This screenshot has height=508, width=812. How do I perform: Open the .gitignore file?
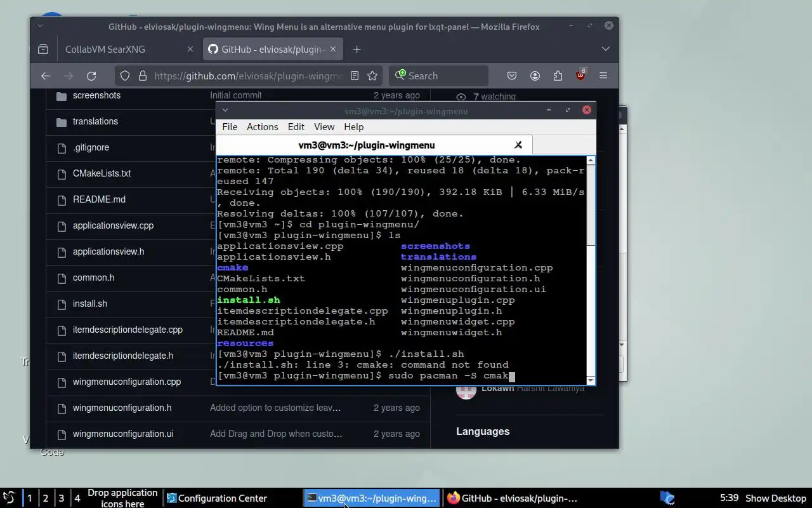pos(91,147)
